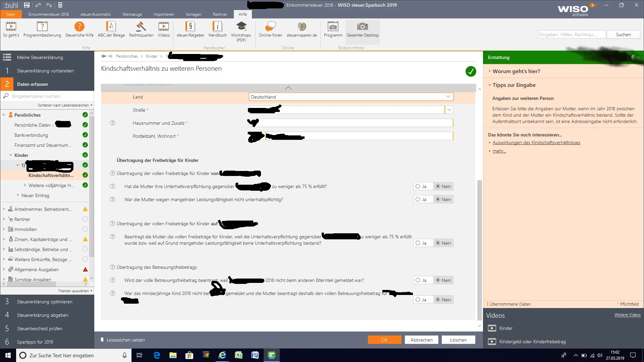
Task: Click the calculator icon in the title bar
Action: tap(60, 5)
